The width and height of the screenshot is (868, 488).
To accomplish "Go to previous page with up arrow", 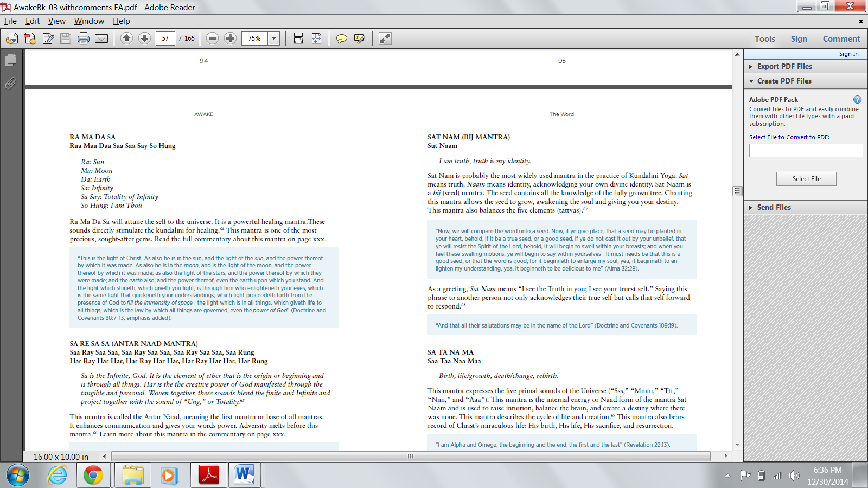I will point(126,38).
